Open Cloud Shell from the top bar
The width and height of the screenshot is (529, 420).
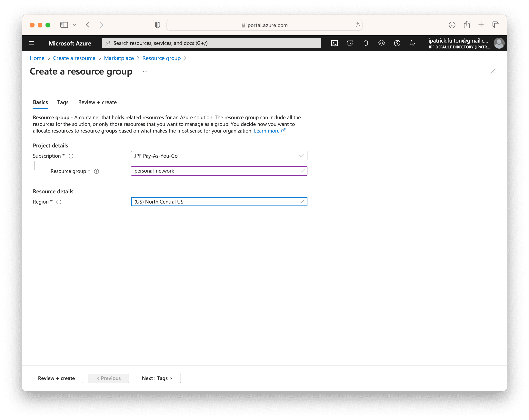pyautogui.click(x=334, y=43)
